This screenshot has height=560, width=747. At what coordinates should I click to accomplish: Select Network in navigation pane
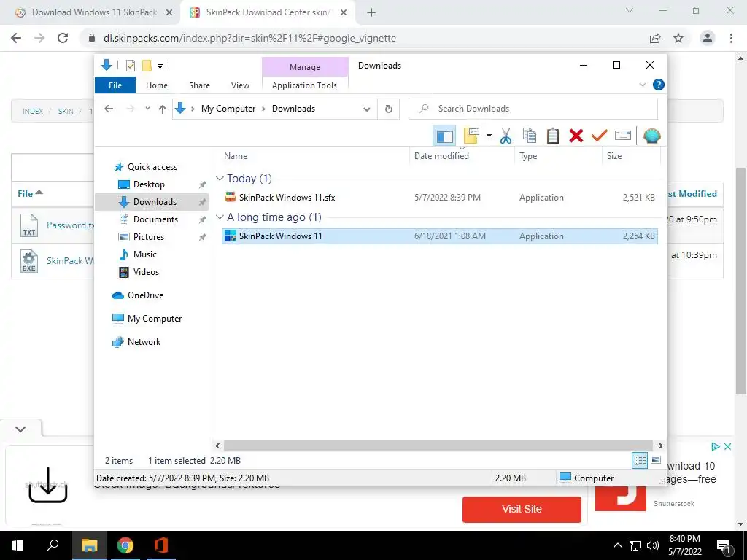click(x=144, y=342)
